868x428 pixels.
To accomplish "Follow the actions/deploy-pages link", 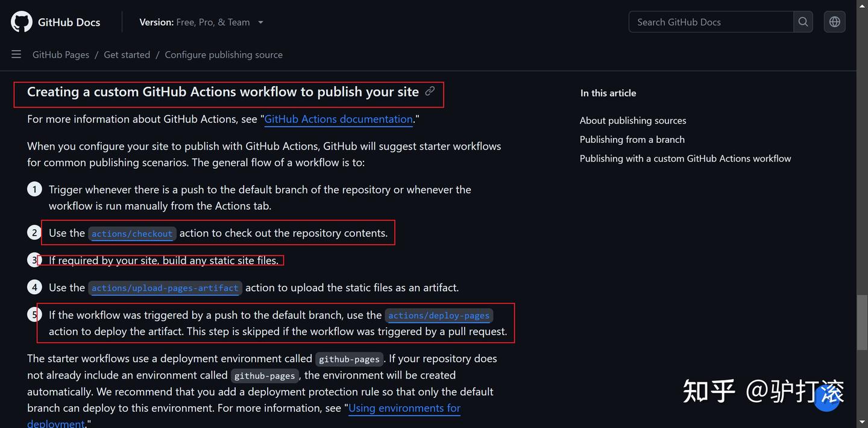I will point(439,315).
